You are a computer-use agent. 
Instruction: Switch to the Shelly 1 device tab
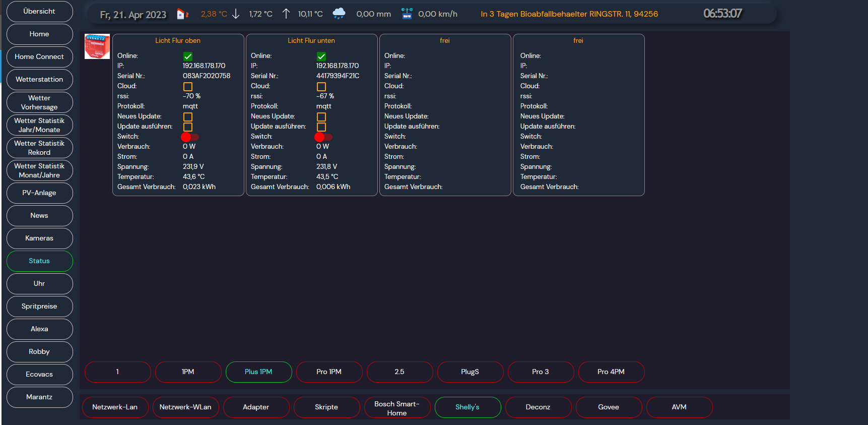pyautogui.click(x=117, y=372)
